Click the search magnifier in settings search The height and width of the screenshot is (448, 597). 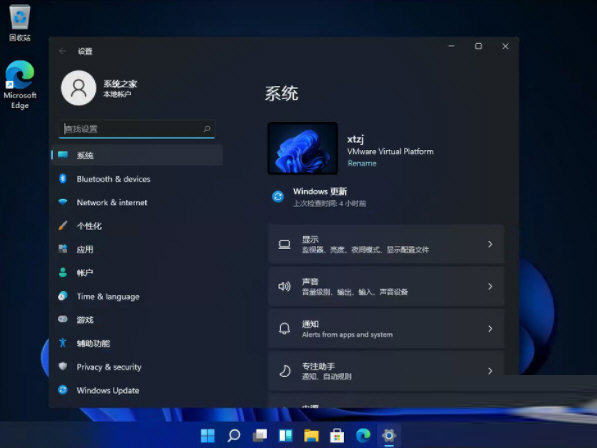pyautogui.click(x=207, y=129)
